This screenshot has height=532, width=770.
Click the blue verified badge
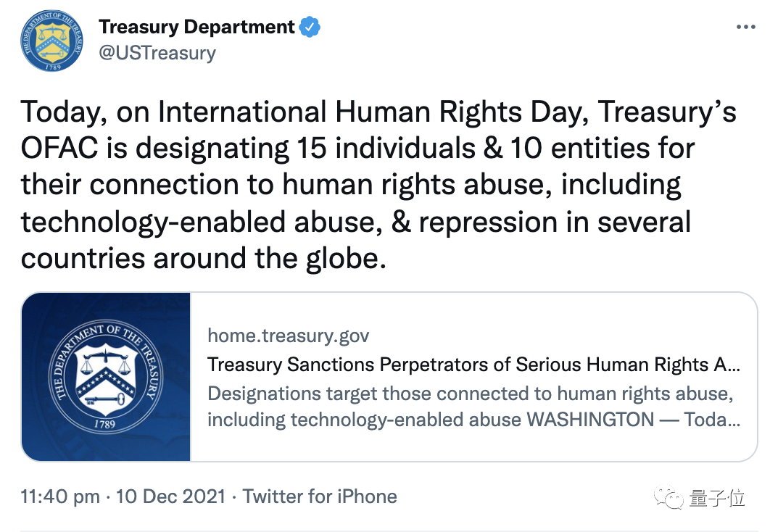pyautogui.click(x=310, y=28)
